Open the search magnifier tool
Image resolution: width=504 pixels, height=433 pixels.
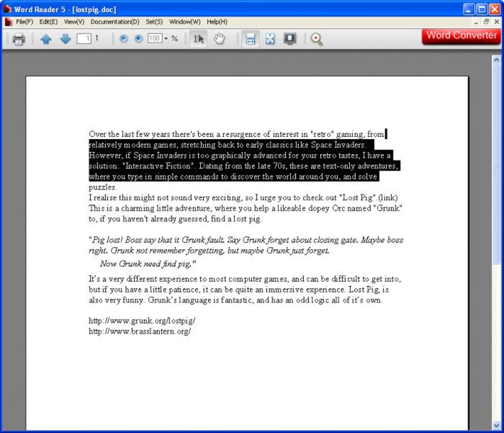coord(317,39)
